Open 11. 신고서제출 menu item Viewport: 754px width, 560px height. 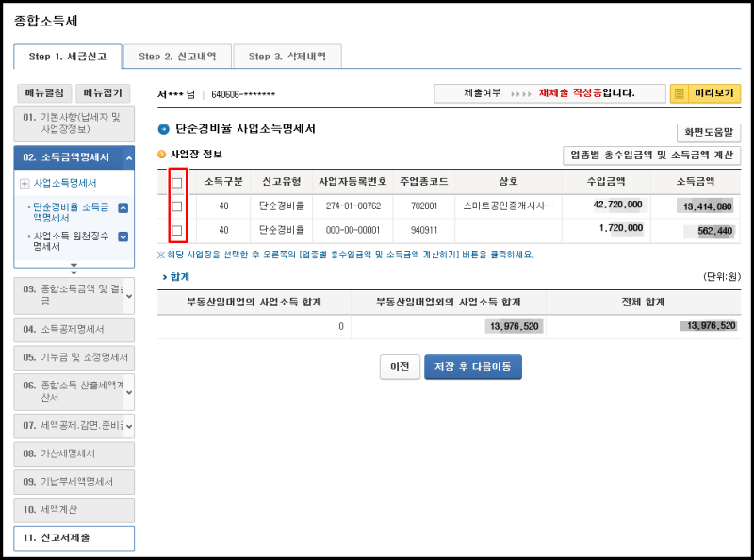pyautogui.click(x=74, y=538)
